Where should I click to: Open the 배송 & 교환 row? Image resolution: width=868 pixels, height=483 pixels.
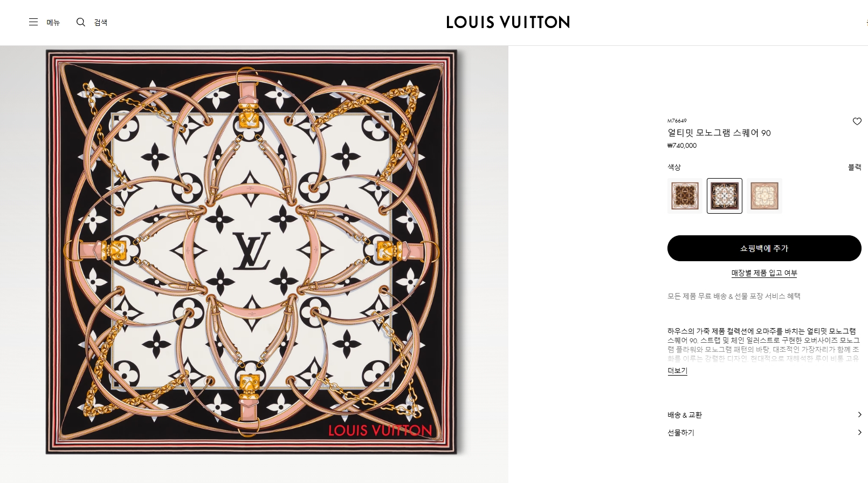pos(764,415)
